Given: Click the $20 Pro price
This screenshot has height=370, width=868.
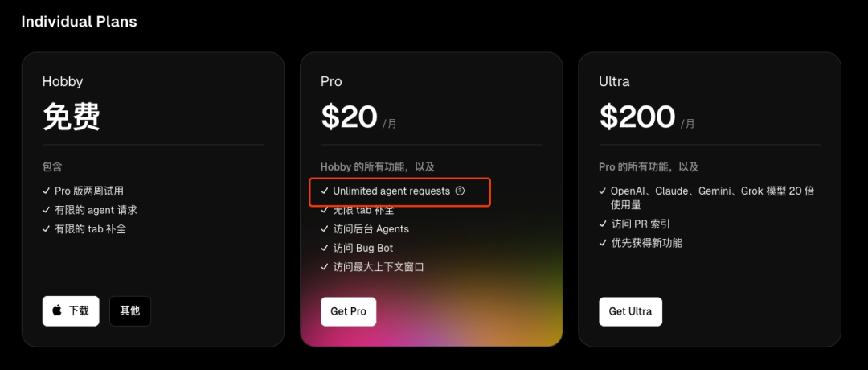Looking at the screenshot, I should click(x=350, y=117).
